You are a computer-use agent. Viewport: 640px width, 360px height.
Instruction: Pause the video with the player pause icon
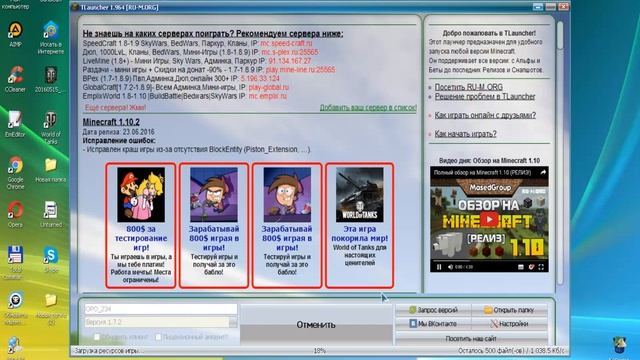pos(439,267)
